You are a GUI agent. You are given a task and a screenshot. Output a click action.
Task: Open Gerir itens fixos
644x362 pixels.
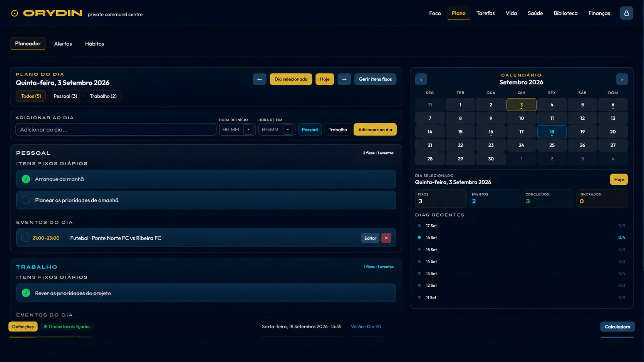375,79
